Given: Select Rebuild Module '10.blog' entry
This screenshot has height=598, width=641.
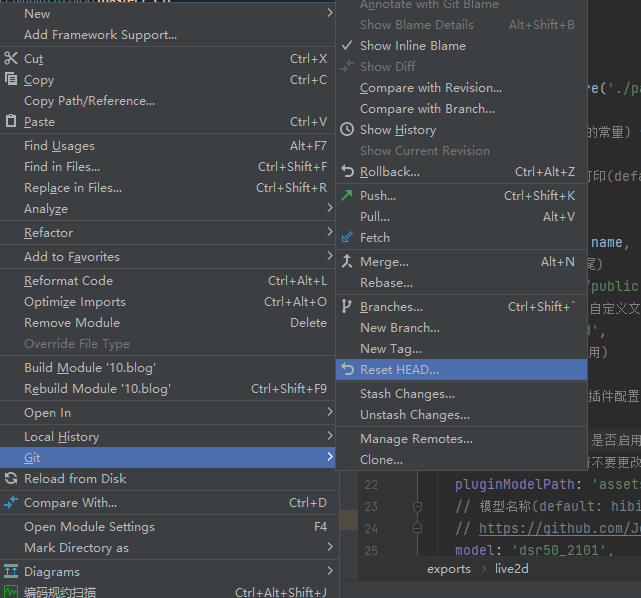Looking at the screenshot, I should coord(168,389).
